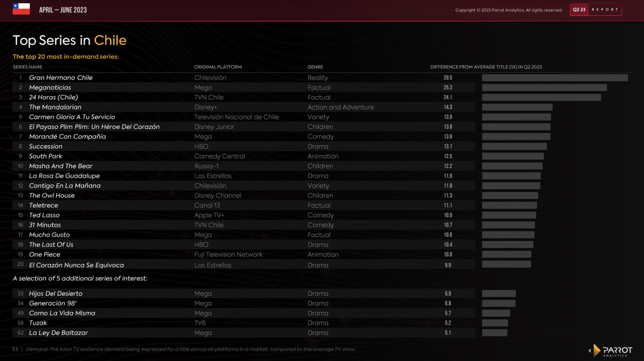Select "Generación 98'" series name

pyautogui.click(x=53, y=303)
